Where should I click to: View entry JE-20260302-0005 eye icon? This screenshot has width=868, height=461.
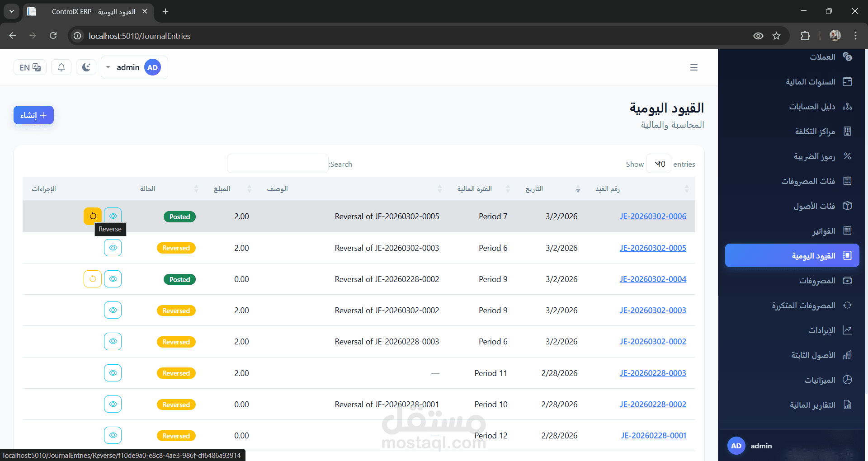click(113, 248)
